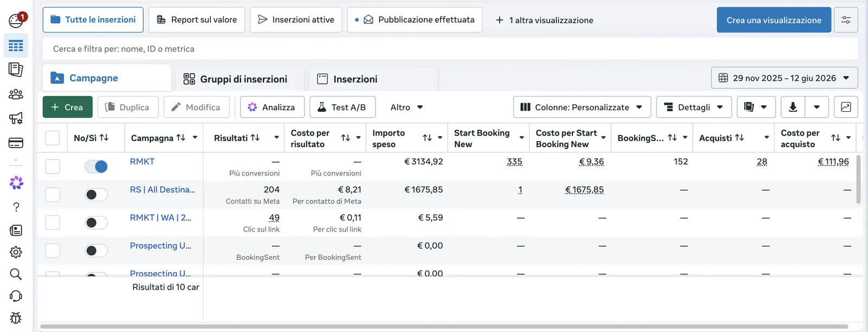Turn on the RS | All Destina... campaign
The height and width of the screenshot is (332, 868).
point(97,195)
